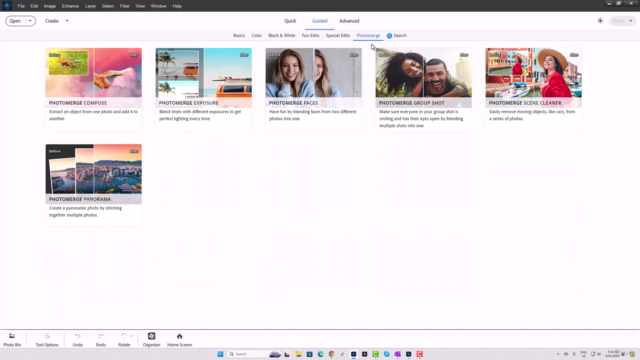This screenshot has height=360, width=640.
Task: Switch to Guided mode tab
Action: click(320, 21)
